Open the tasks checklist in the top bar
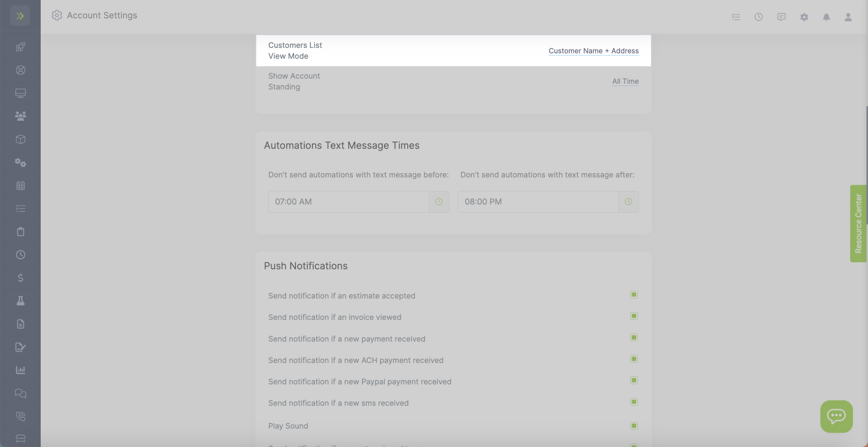868x447 pixels. [736, 17]
